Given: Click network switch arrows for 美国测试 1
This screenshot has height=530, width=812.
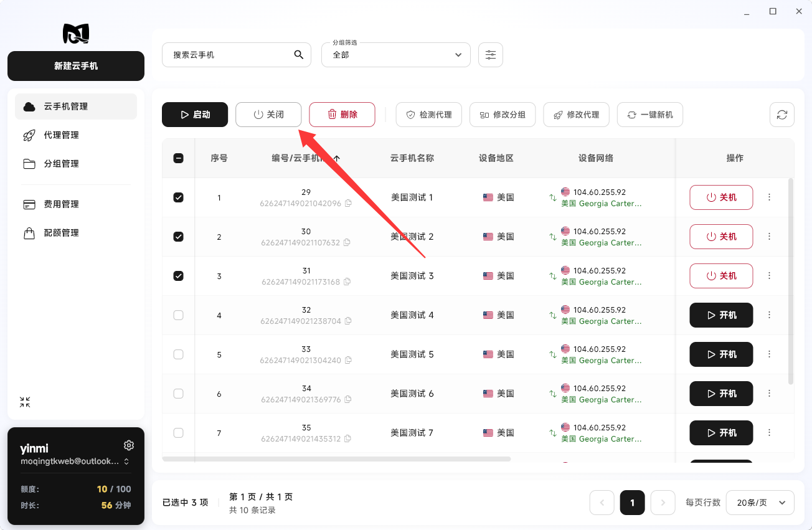Looking at the screenshot, I should pyautogui.click(x=552, y=198).
